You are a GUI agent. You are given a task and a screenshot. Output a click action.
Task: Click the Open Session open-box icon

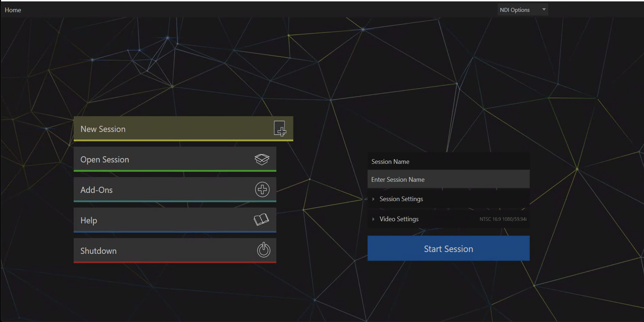pyautogui.click(x=262, y=159)
